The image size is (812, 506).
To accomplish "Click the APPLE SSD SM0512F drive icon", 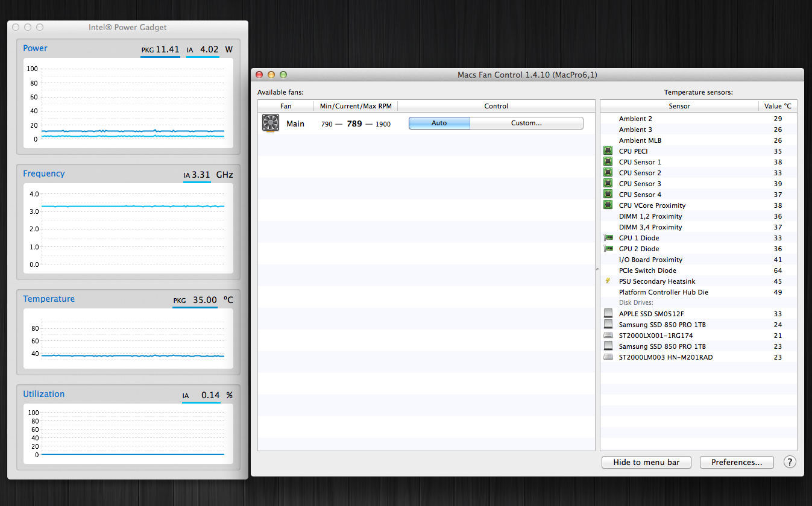I will 608,314.
